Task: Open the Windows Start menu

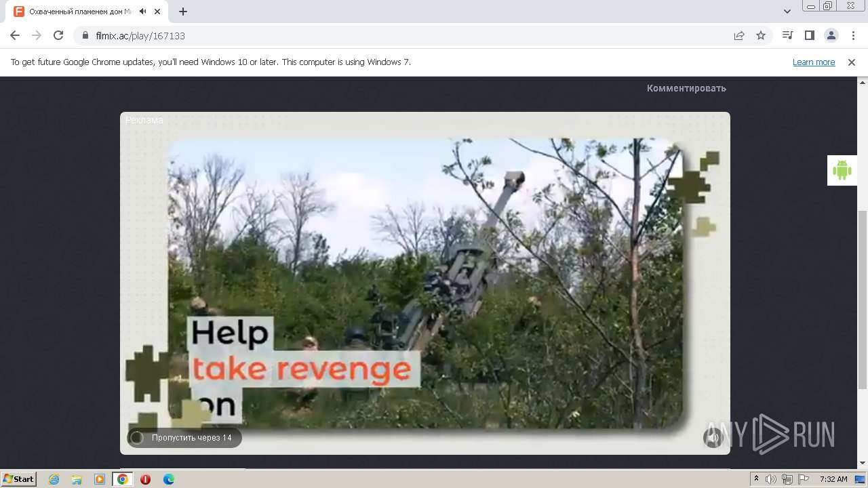Action: click(18, 479)
